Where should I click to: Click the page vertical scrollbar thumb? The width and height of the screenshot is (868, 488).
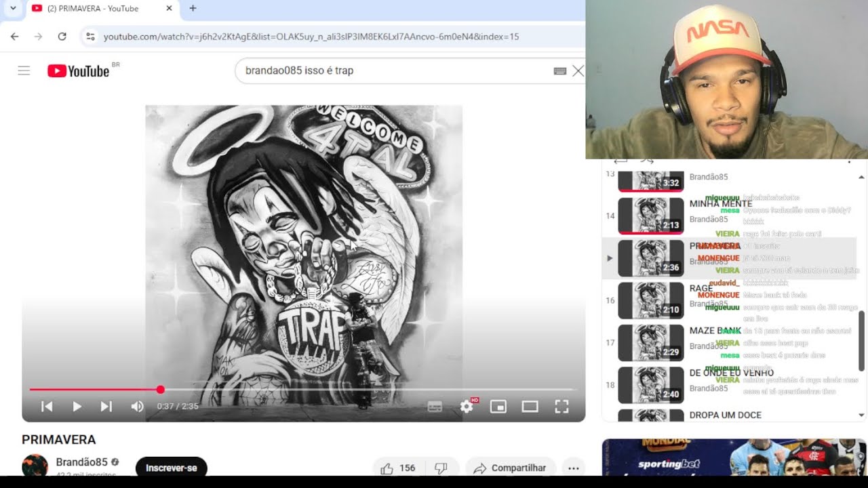coord(862,341)
